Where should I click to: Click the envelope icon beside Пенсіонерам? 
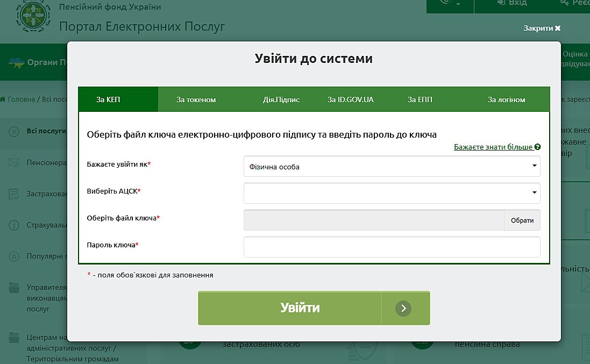coord(15,162)
